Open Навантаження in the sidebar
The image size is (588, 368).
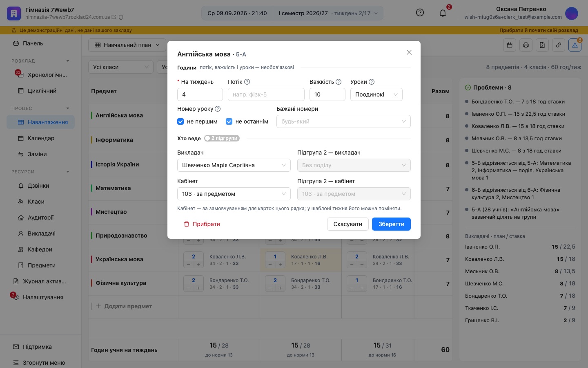(40, 122)
